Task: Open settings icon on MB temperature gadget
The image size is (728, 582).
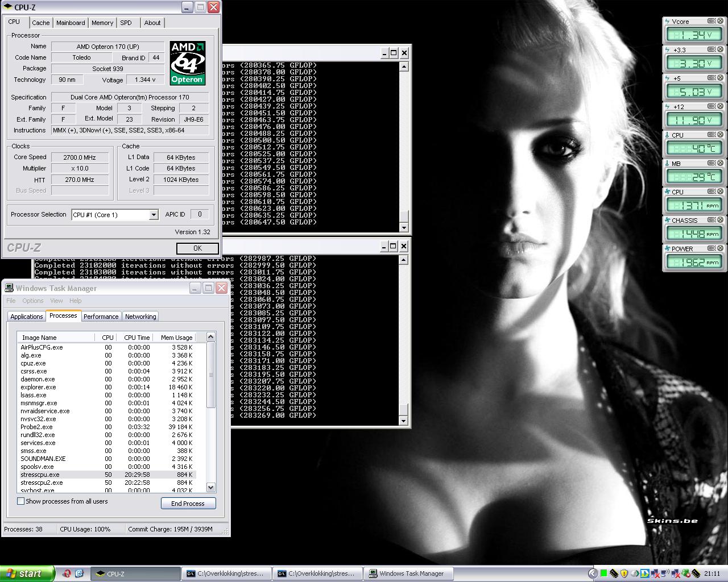Action: click(x=711, y=163)
